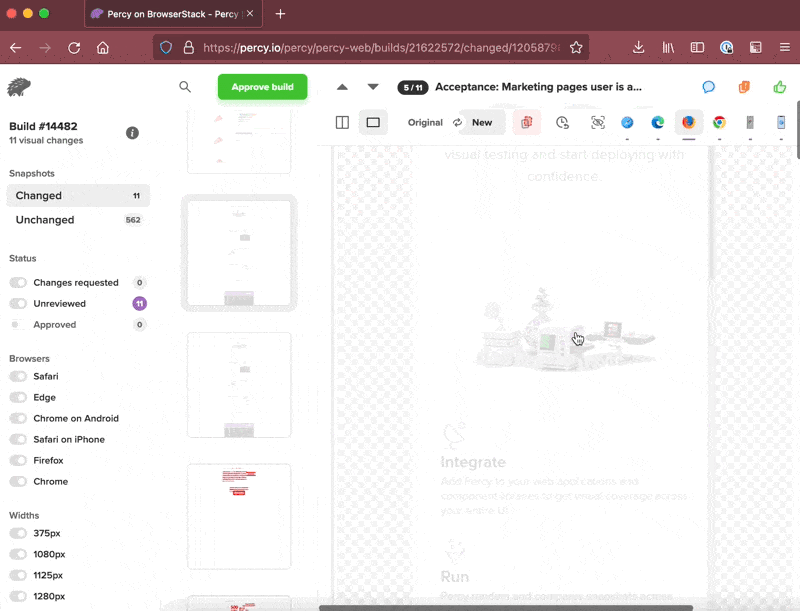Select the Unchanged snapshots list
Viewport: 800px width, 611px height.
(x=45, y=220)
